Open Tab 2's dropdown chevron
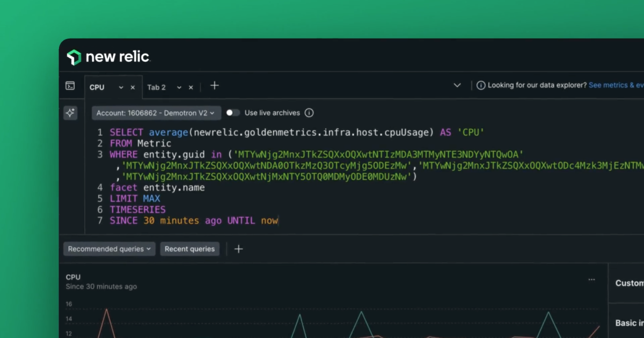The width and height of the screenshot is (644, 338). [180, 86]
